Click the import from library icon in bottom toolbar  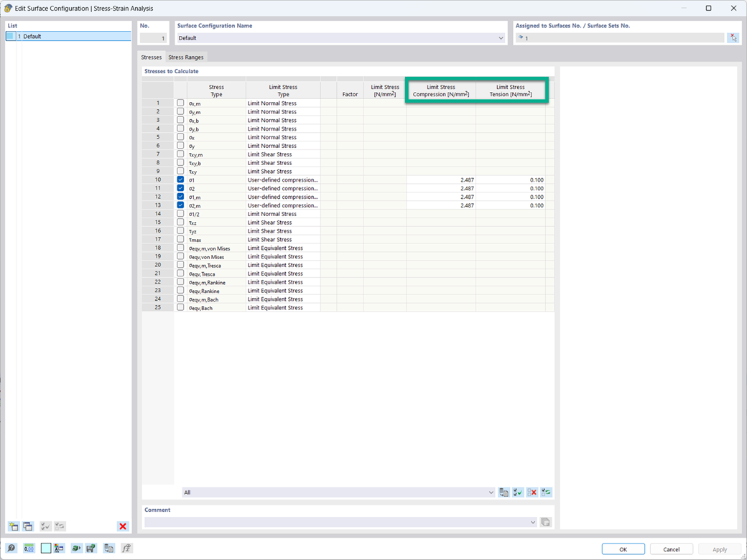pos(109,548)
